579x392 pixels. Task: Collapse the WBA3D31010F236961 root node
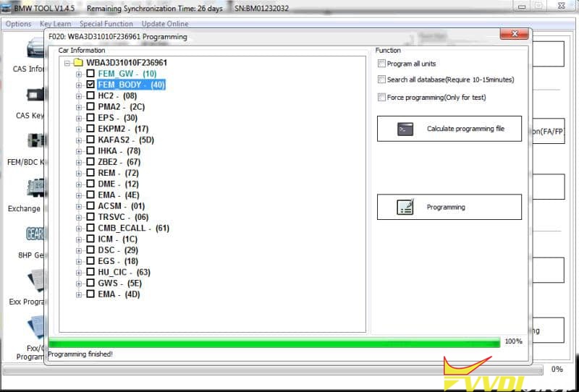coord(67,63)
